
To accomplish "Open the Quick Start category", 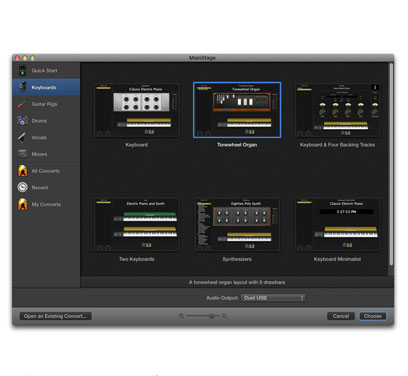I will coord(46,70).
